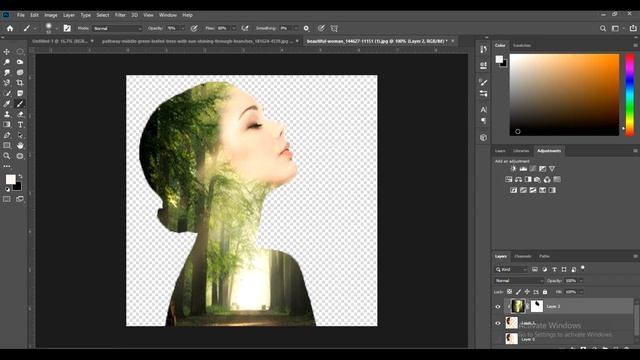Swap foreground and background colors in toolbox

pyautogui.click(x=20, y=176)
